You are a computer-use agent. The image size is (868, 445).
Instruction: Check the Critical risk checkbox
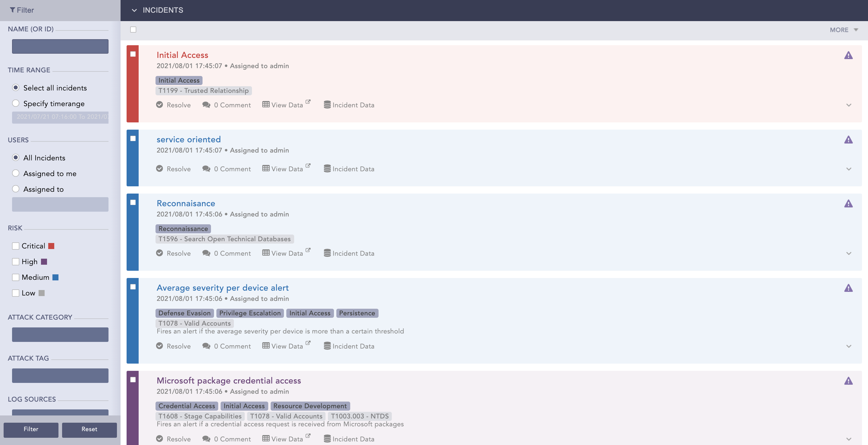(15, 246)
